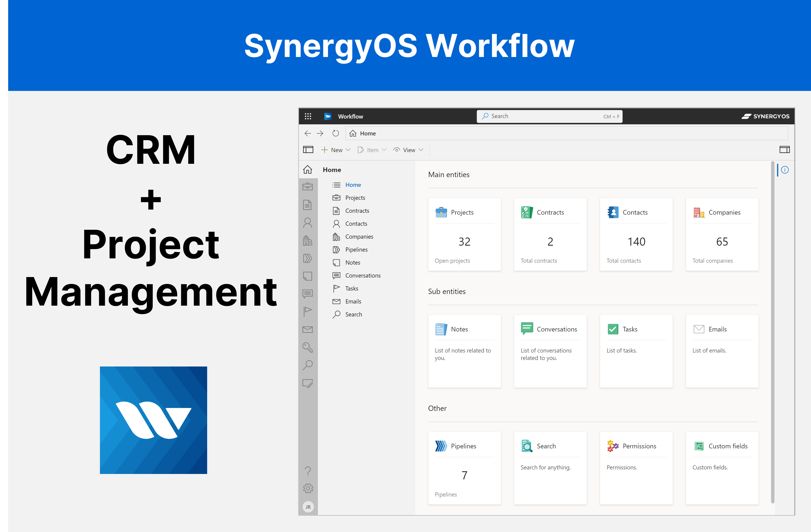811x532 pixels.
Task: Click the Emails envelope rail icon
Action: tap(307, 329)
